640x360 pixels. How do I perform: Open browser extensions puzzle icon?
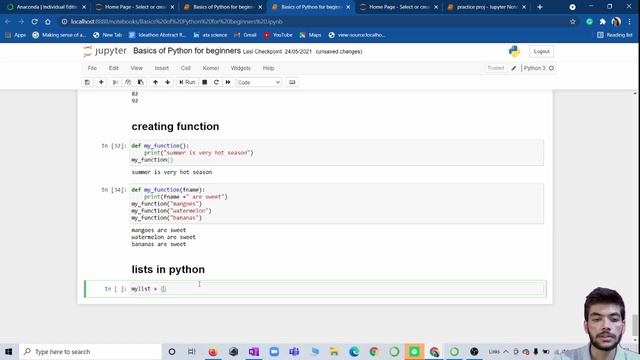click(602, 22)
